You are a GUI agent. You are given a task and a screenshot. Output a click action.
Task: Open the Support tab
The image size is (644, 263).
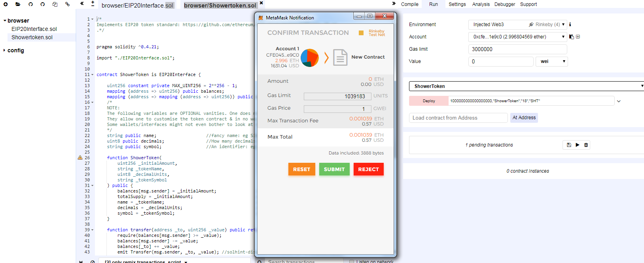pos(528,4)
